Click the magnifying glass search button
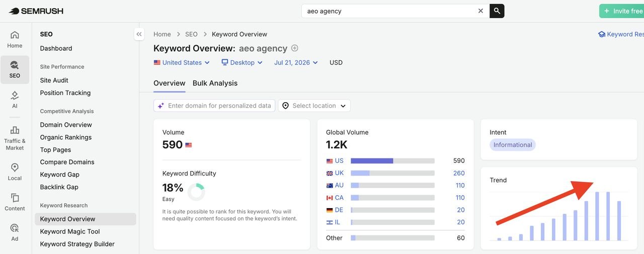Screen dimensions: 644x254 [497, 11]
